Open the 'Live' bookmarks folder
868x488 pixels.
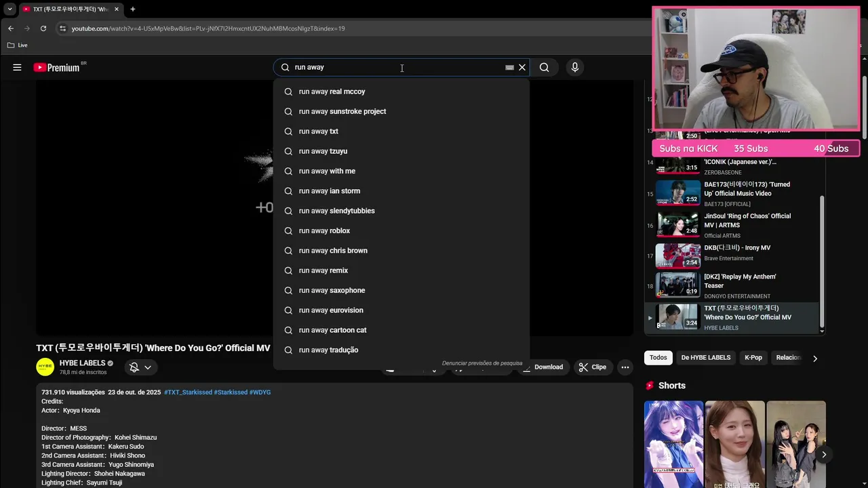point(18,45)
